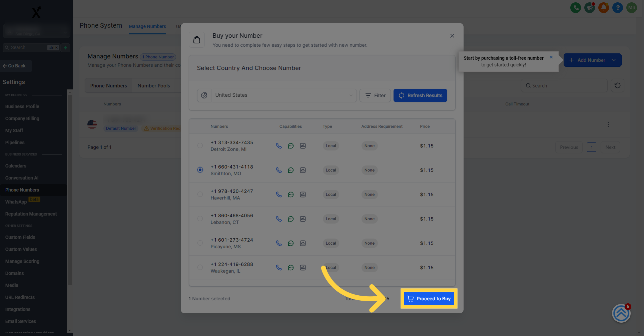Select radio for +1 660-431-4118
The height and width of the screenshot is (336, 644).
[x=200, y=170]
